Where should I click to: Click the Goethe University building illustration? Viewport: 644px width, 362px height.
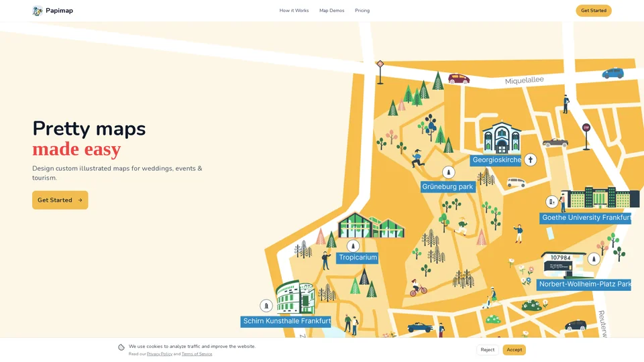[x=602, y=197]
